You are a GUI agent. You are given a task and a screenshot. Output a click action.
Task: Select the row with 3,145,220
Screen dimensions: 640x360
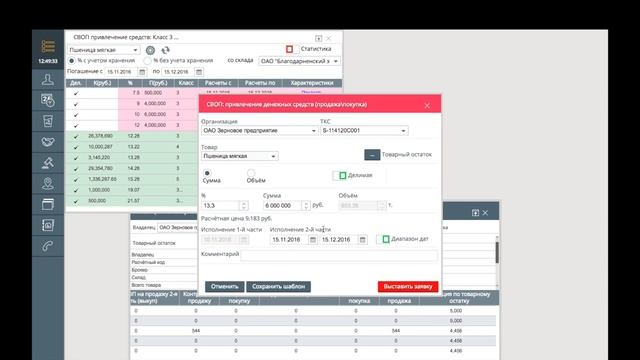tap(132, 158)
